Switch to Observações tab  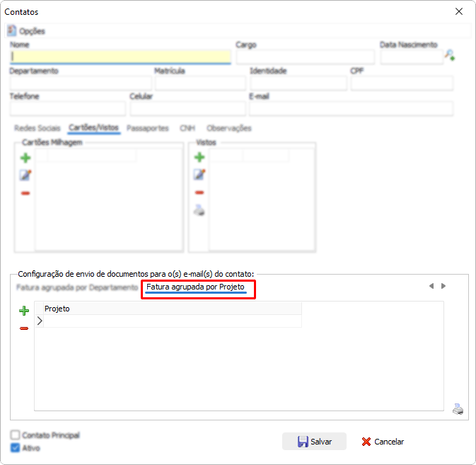(229, 128)
